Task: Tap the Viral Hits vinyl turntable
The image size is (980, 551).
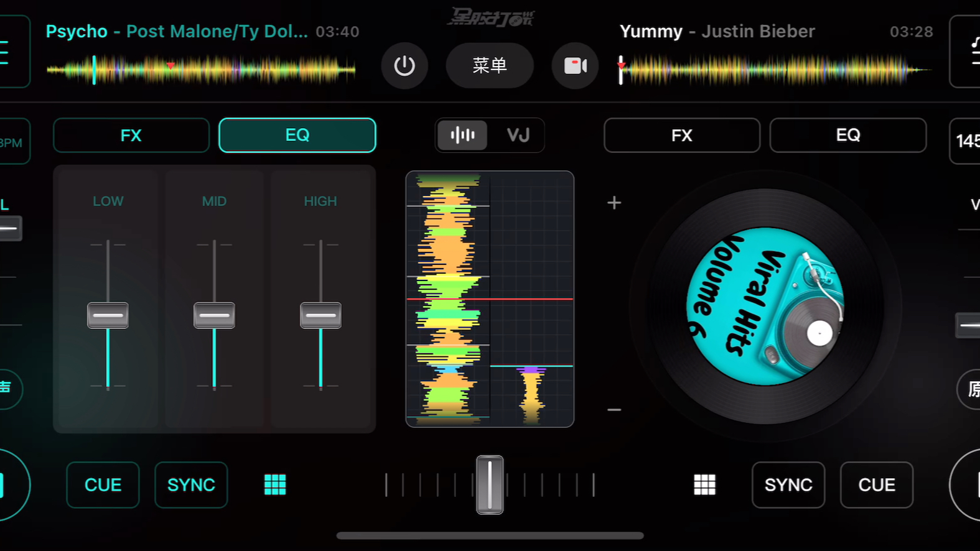Action: [765, 307]
